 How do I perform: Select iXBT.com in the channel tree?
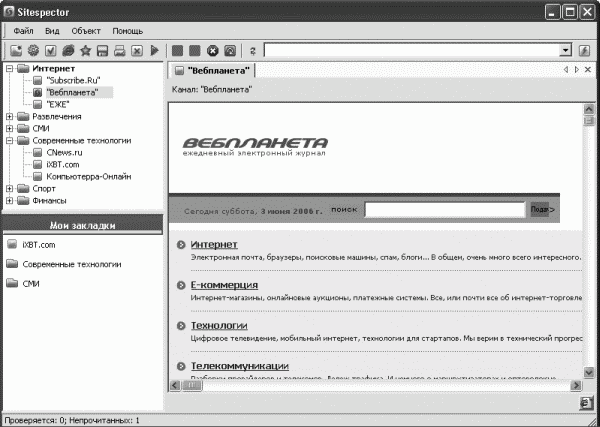point(63,165)
